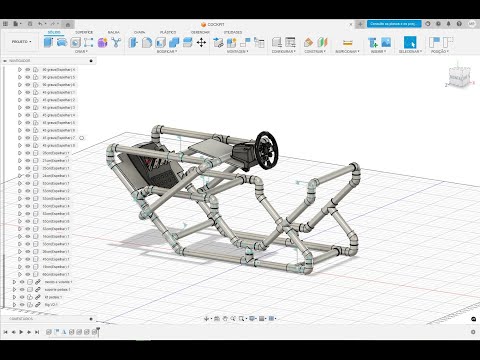
Task: Hide the kit pedais component
Action: (22, 297)
